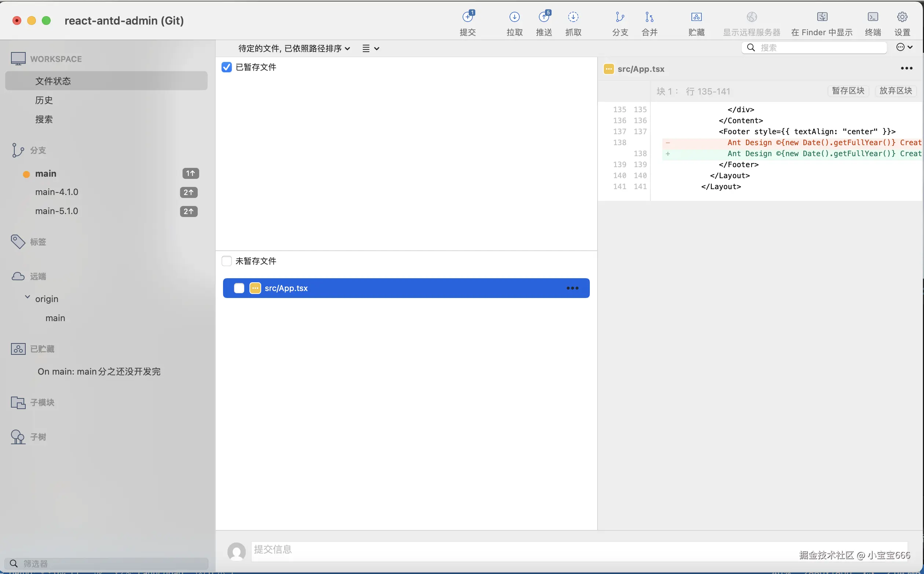
Task: Click the 放弃区块 button
Action: pos(895,91)
